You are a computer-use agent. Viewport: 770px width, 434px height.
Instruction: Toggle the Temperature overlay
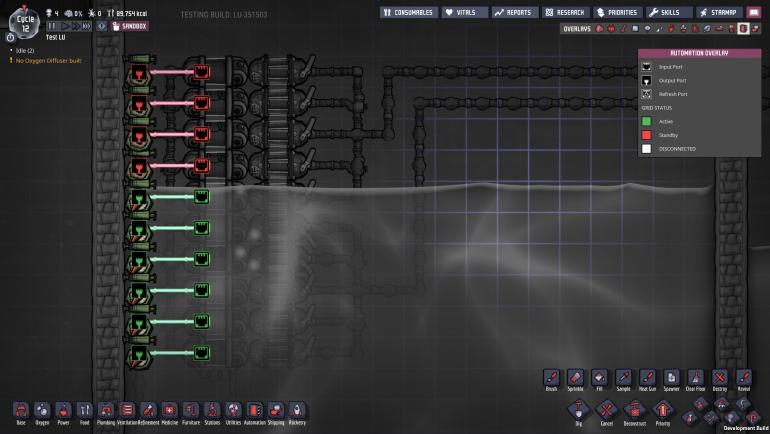(623, 28)
